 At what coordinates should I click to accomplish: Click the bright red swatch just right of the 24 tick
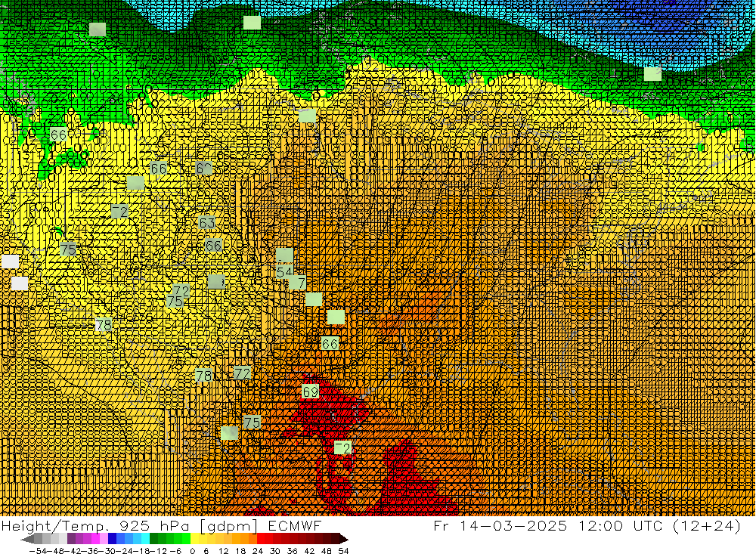coord(262,539)
